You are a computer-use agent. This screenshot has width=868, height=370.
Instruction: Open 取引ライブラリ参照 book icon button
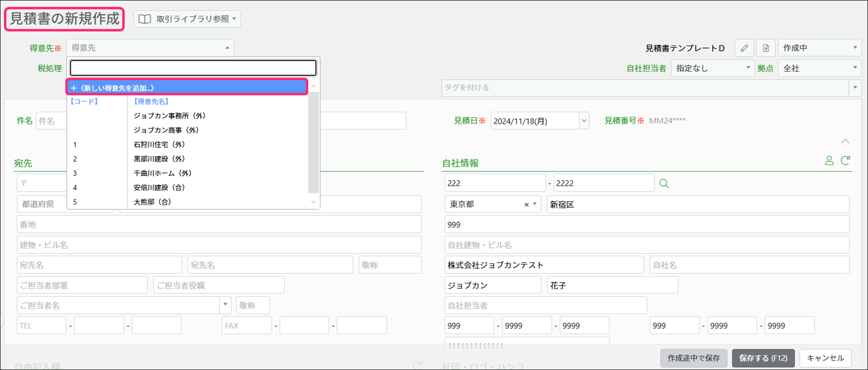pyautogui.click(x=187, y=19)
